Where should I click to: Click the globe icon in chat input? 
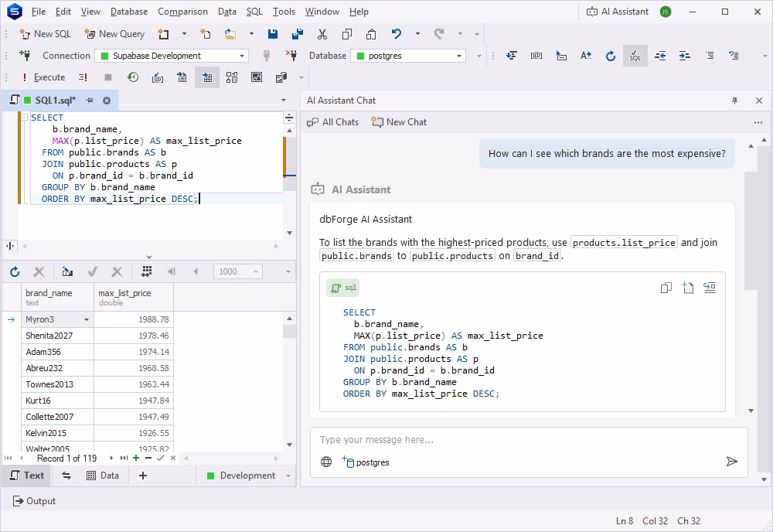[x=326, y=462]
